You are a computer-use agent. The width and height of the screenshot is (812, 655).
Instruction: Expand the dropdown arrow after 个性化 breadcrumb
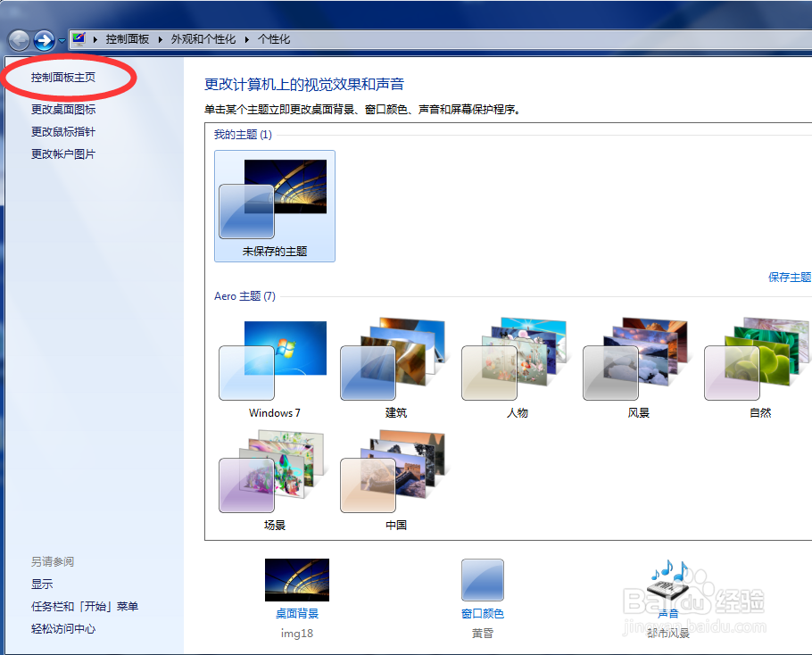[305, 39]
